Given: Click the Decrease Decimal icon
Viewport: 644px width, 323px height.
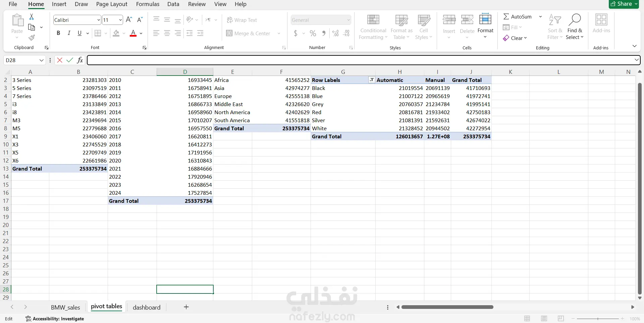Looking at the screenshot, I should pyautogui.click(x=346, y=33).
